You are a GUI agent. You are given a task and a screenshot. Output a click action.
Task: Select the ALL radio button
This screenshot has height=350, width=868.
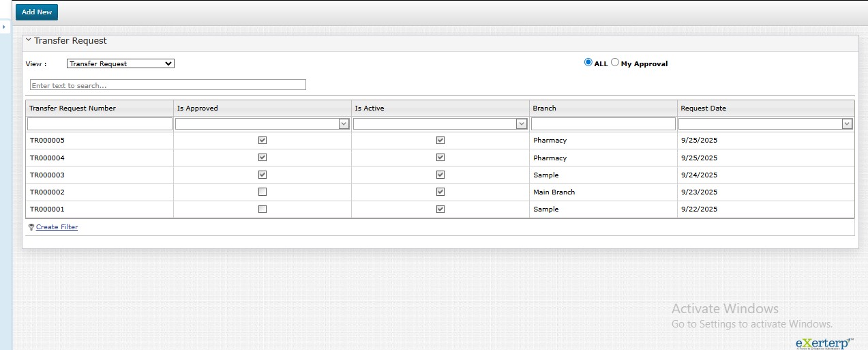click(588, 62)
